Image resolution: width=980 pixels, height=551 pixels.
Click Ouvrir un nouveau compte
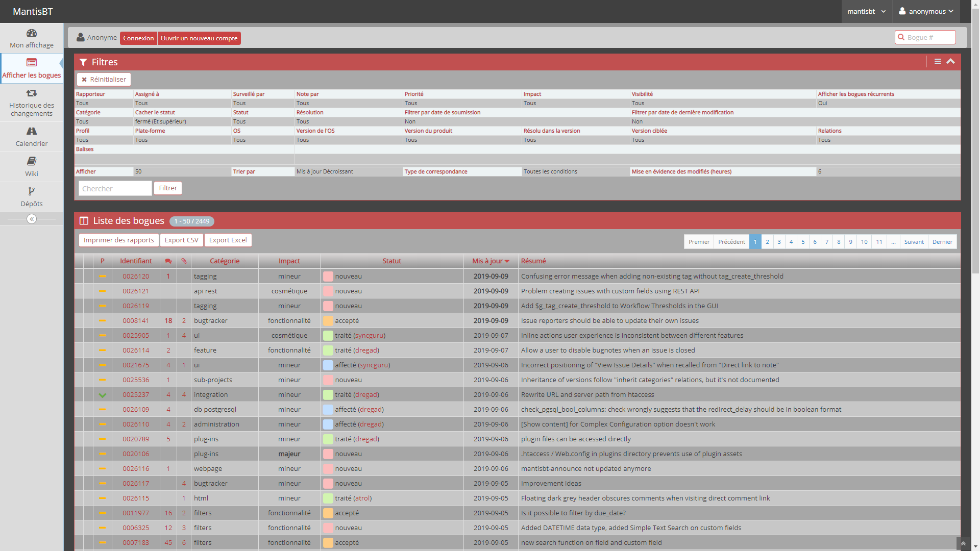tap(199, 38)
